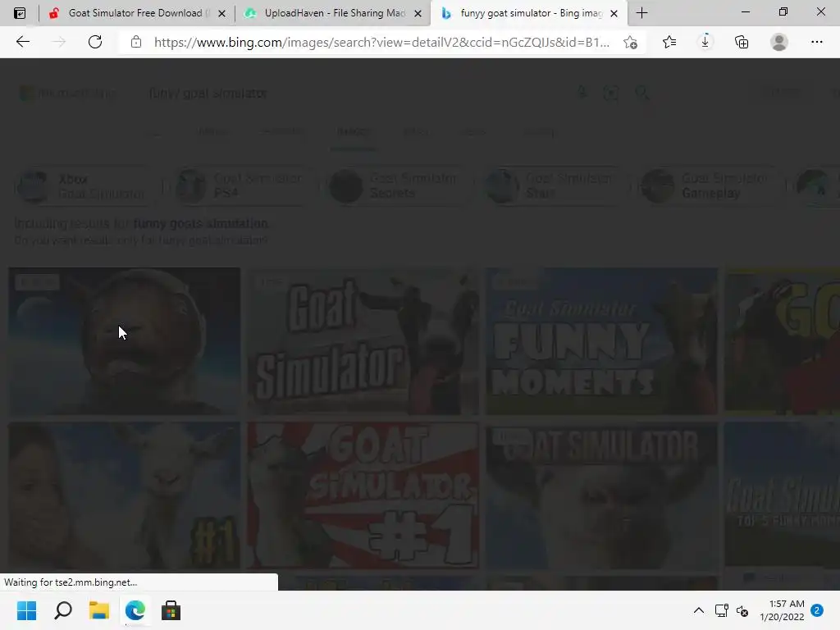Switch to Goat Simulator Free Download tab
Viewport: 840px width, 630px height.
click(x=135, y=13)
